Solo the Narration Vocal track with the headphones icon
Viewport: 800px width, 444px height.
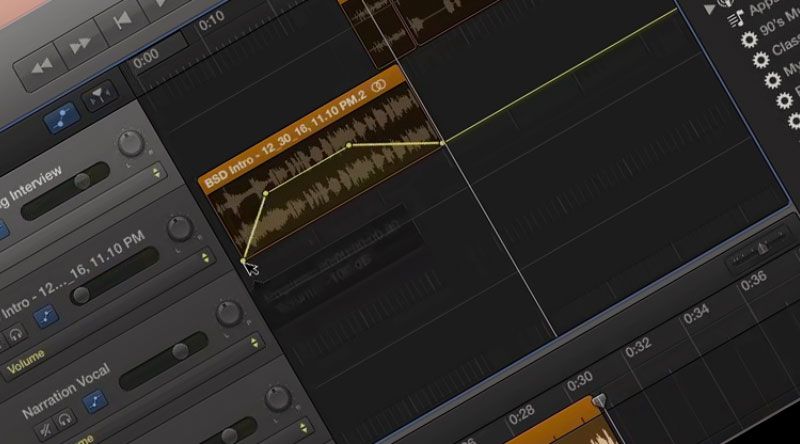[x=64, y=420]
